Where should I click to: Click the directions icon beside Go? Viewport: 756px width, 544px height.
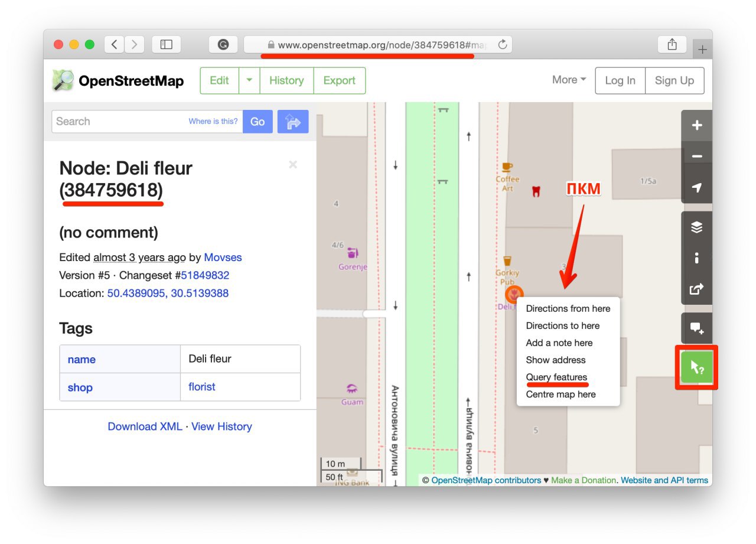(293, 122)
